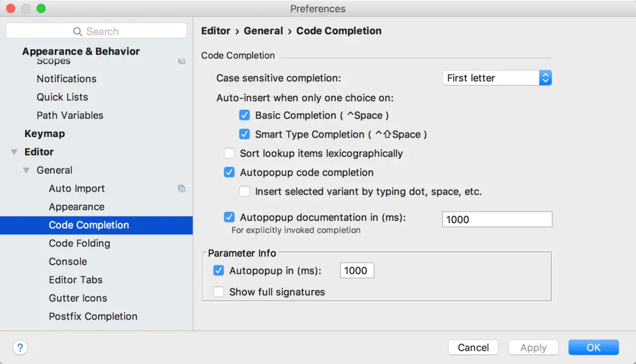The width and height of the screenshot is (636, 364).
Task: Enable Sort lookup items lexicographically
Action: click(x=230, y=153)
